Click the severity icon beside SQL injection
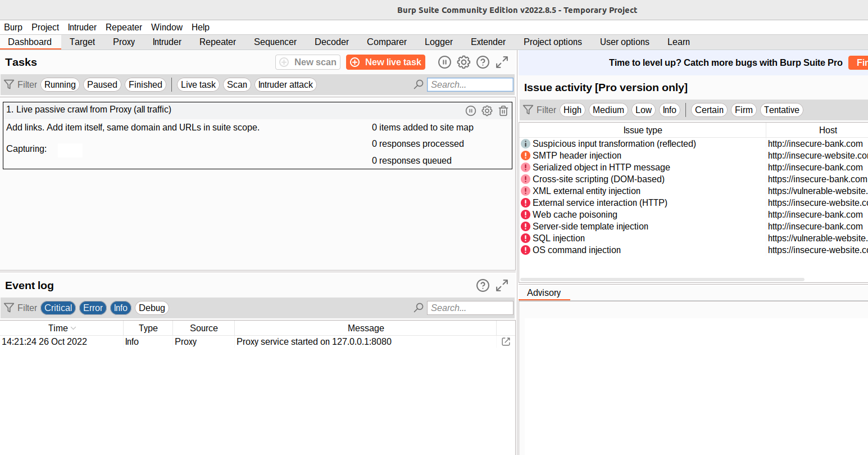Image resolution: width=868 pixels, height=455 pixels. (x=525, y=238)
